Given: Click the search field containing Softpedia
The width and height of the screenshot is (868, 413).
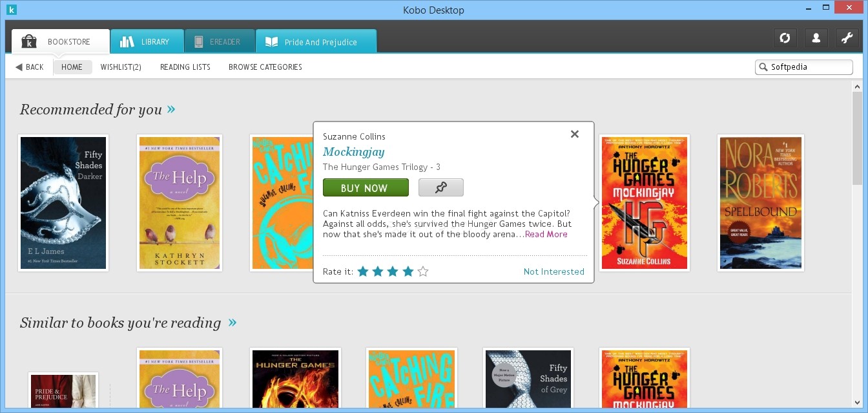Looking at the screenshot, I should (x=804, y=67).
